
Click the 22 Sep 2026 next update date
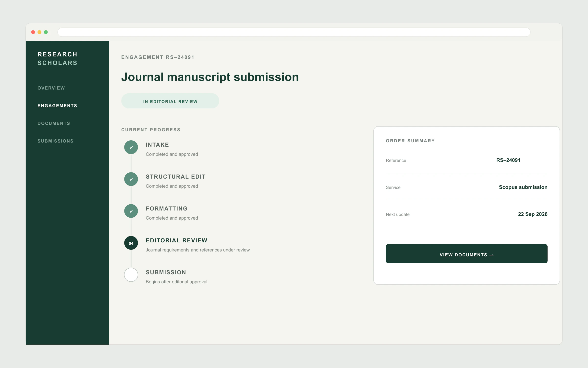click(x=533, y=214)
